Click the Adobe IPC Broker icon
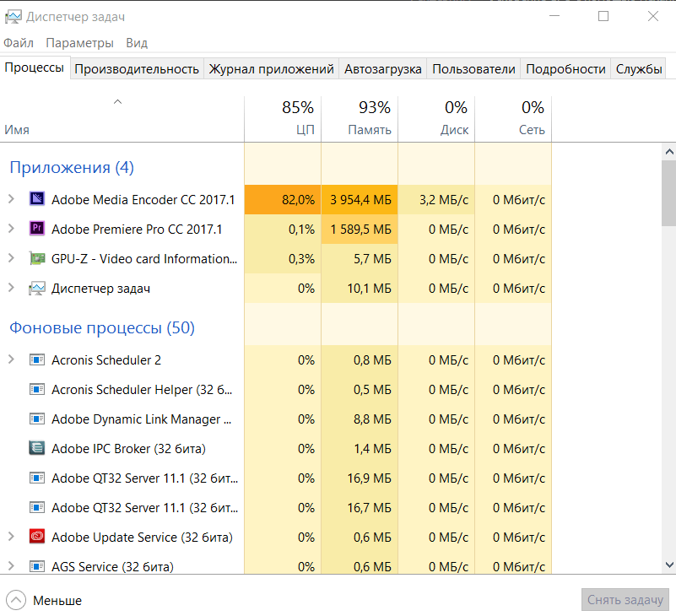 click(37, 448)
